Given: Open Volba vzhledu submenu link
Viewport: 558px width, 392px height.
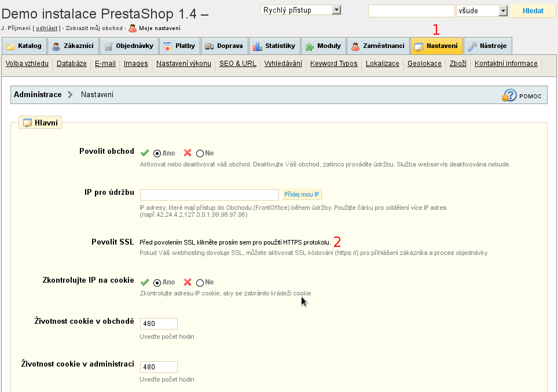Looking at the screenshot, I should tap(27, 64).
